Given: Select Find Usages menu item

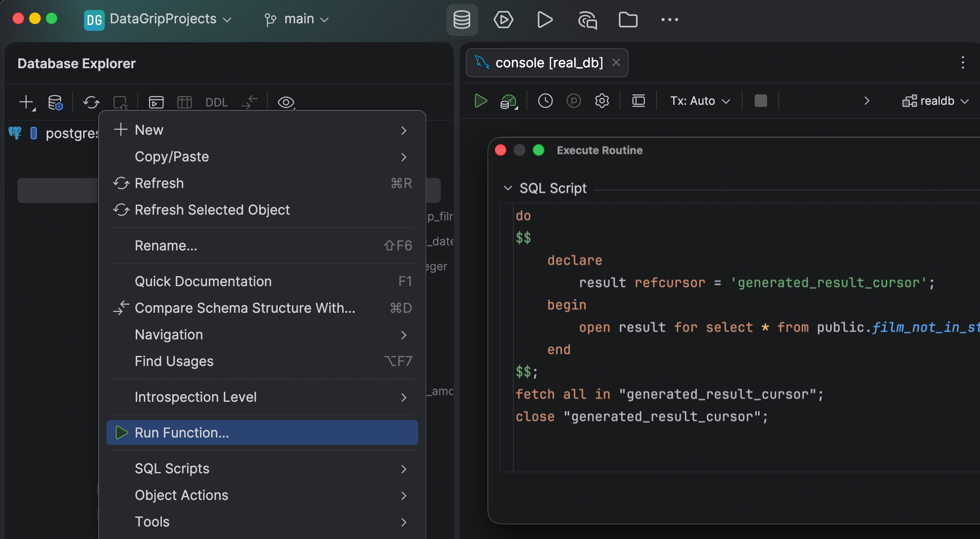Looking at the screenshot, I should 262,361.
